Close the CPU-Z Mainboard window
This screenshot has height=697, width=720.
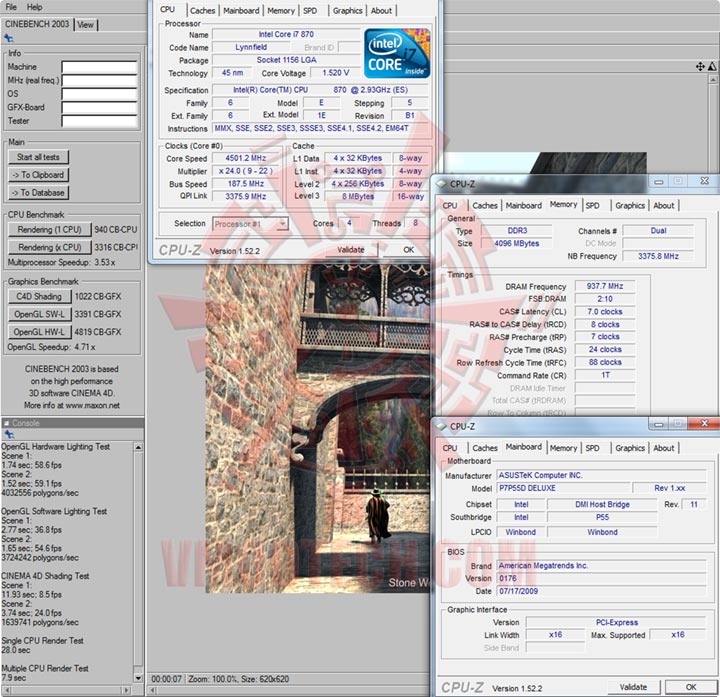click(704, 424)
